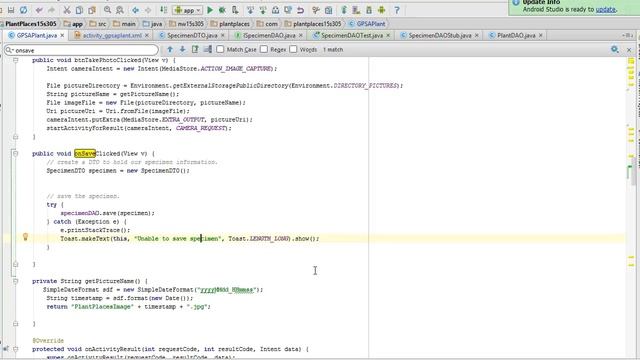Open the SDK Manager icon

pos(369,10)
